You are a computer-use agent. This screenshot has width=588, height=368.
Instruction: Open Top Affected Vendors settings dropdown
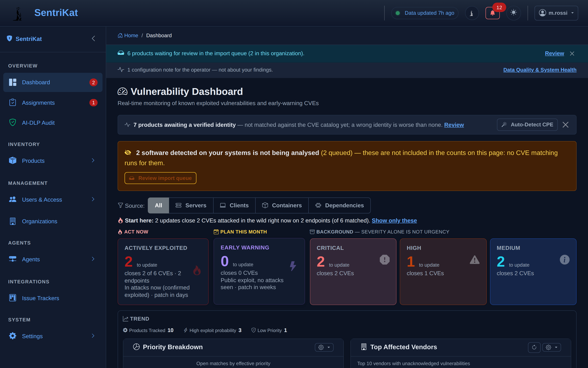(551, 347)
